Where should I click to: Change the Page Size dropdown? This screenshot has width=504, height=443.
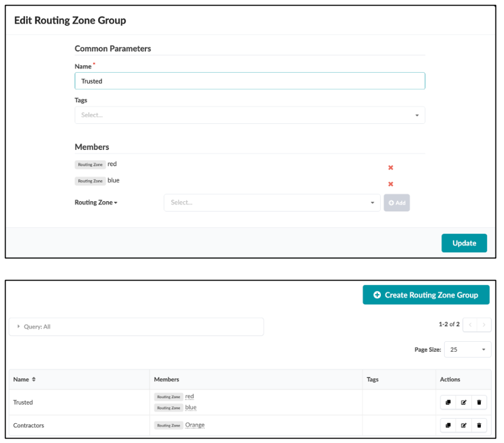467,350
